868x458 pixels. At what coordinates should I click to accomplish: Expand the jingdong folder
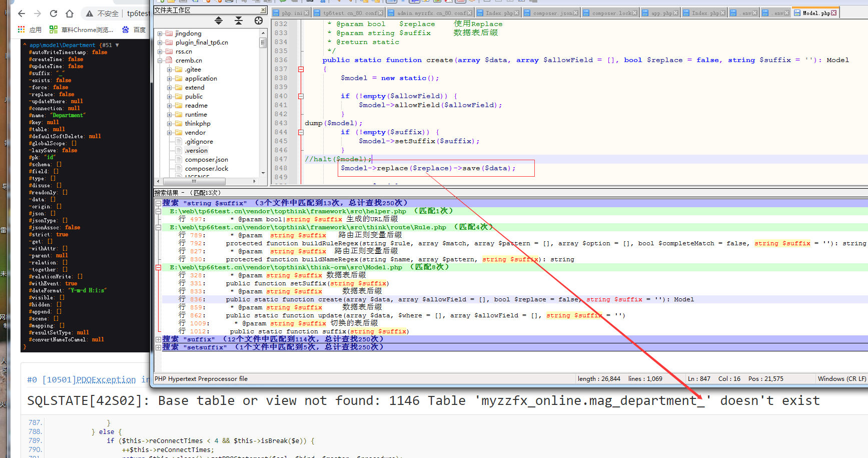(160, 34)
